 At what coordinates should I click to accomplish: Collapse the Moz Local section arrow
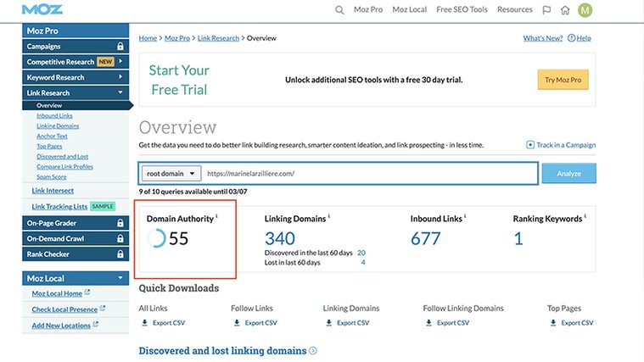click(x=120, y=278)
